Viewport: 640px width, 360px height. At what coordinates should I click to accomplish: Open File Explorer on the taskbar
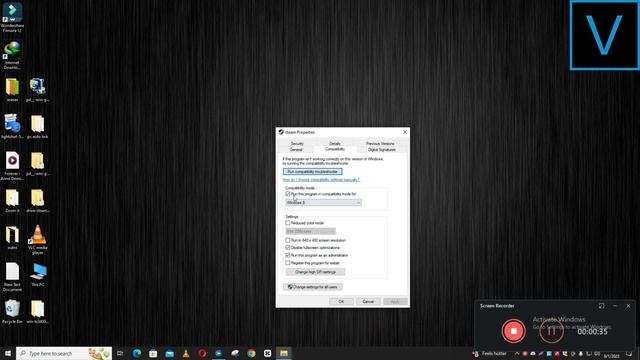click(x=284, y=353)
